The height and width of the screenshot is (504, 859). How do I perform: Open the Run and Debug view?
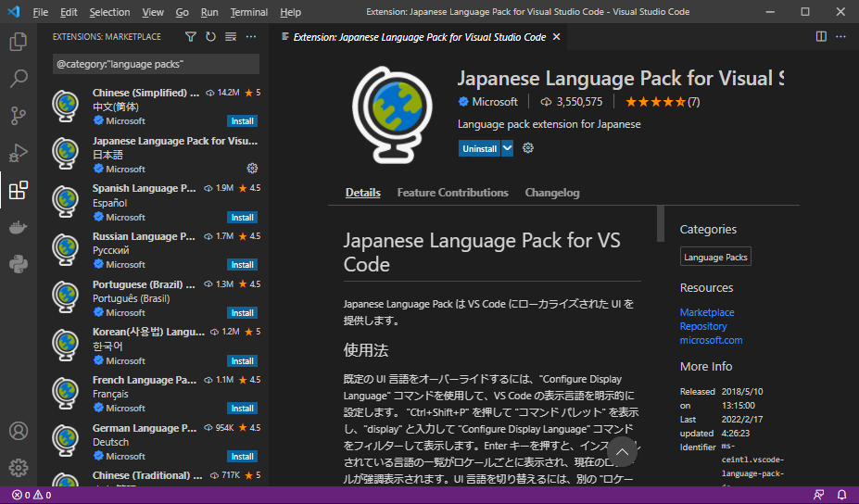coord(19,153)
